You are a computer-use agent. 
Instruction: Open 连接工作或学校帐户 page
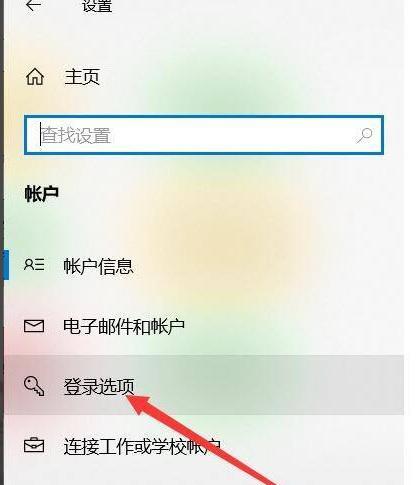(x=142, y=447)
